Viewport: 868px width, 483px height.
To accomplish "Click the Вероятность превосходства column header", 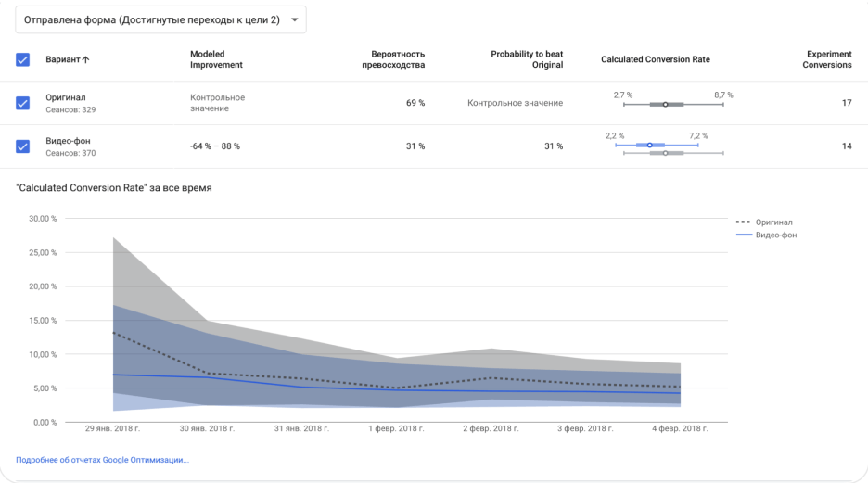I will [x=393, y=59].
